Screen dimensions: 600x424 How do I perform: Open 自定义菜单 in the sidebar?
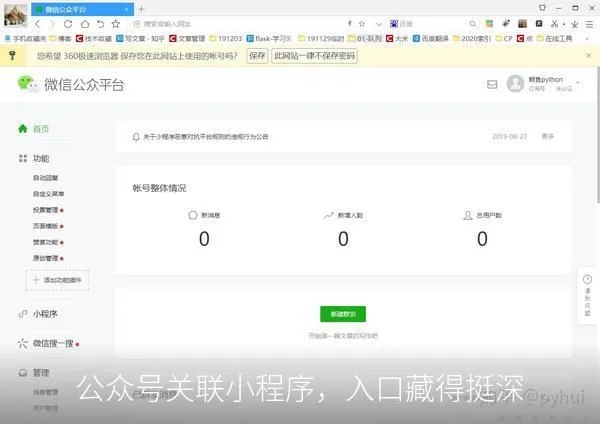click(49, 194)
